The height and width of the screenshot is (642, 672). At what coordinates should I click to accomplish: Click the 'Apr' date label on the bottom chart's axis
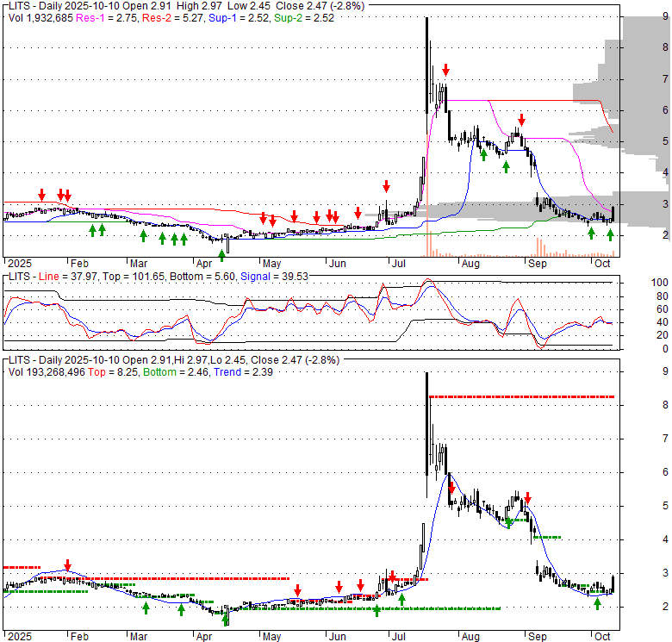pos(204,637)
